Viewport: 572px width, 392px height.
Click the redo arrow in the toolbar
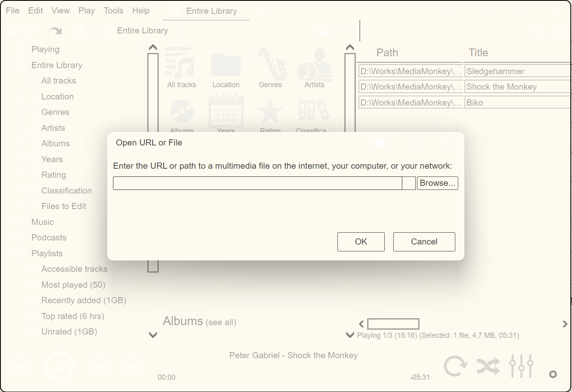[55, 31]
